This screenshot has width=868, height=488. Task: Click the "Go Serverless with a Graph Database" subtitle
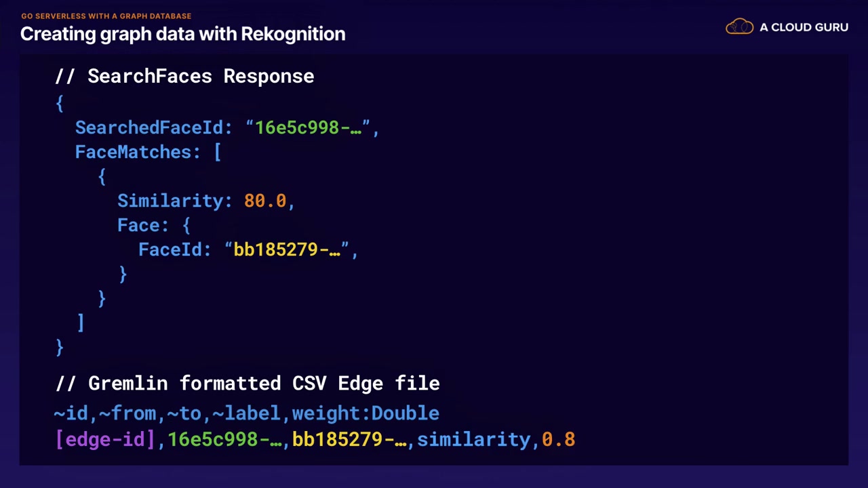[x=106, y=16]
